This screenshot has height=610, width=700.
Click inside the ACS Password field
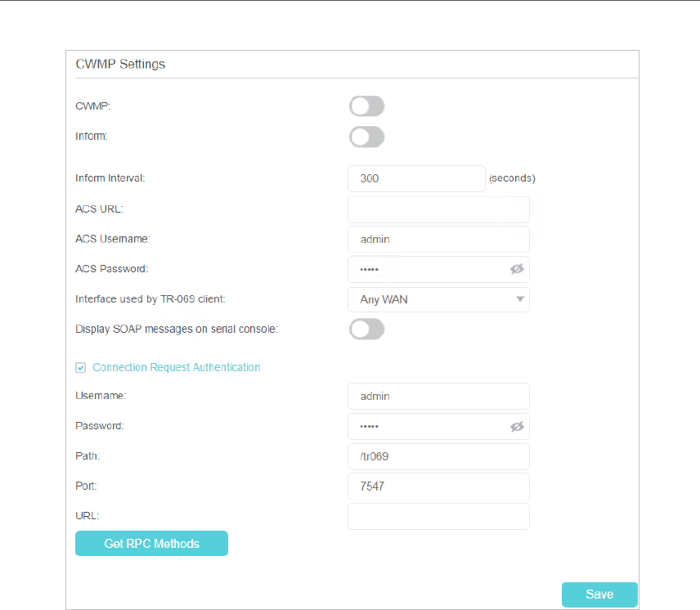click(x=425, y=269)
